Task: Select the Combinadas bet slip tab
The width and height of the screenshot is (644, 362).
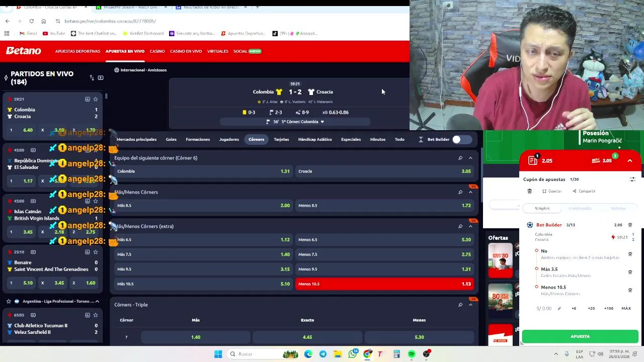Action: (580, 208)
